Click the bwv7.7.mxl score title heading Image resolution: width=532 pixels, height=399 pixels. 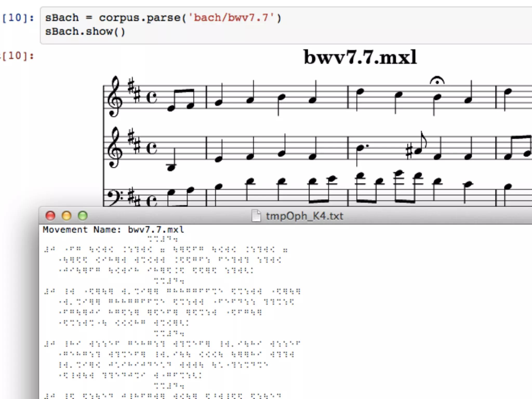[x=360, y=57]
